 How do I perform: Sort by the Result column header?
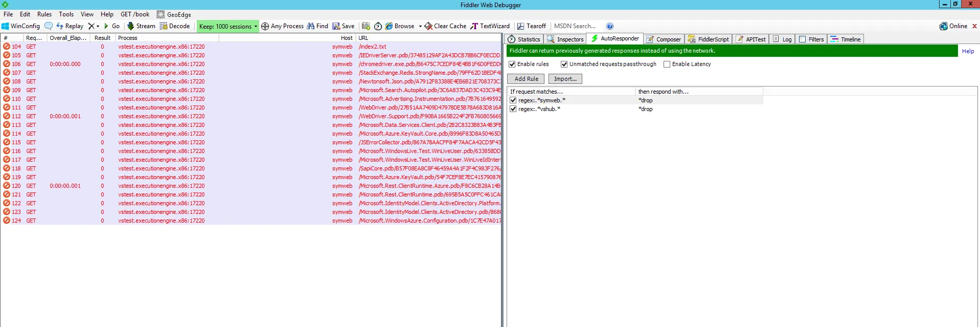pyautogui.click(x=102, y=38)
